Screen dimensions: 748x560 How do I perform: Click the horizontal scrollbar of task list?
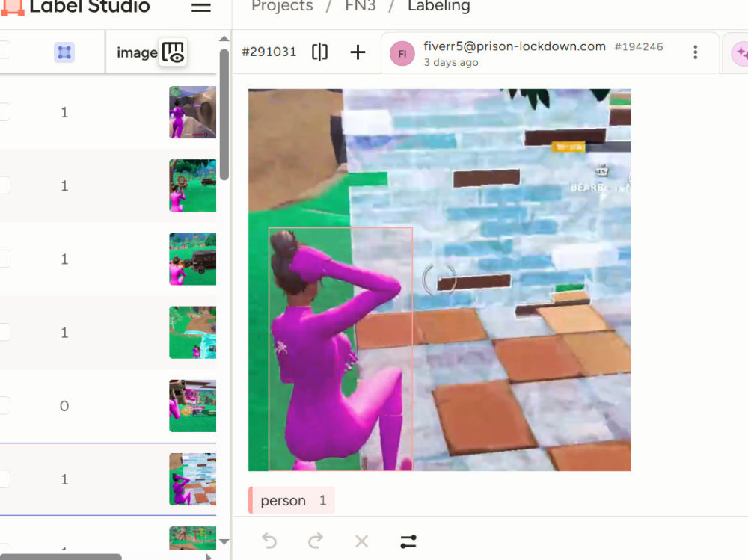pyautogui.click(x=61, y=557)
